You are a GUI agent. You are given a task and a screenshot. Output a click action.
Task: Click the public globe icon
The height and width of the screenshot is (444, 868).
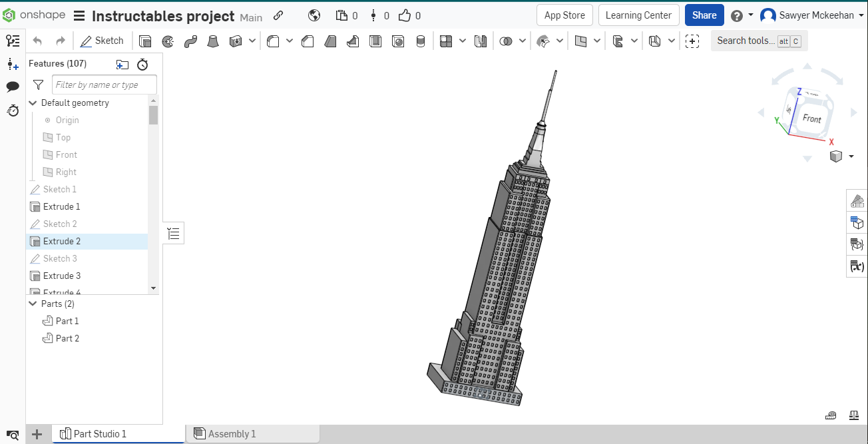[x=315, y=16]
